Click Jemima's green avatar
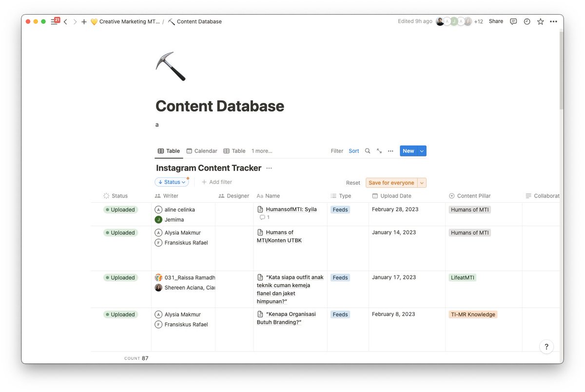Image resolution: width=585 pixels, height=392 pixels. pyautogui.click(x=158, y=220)
